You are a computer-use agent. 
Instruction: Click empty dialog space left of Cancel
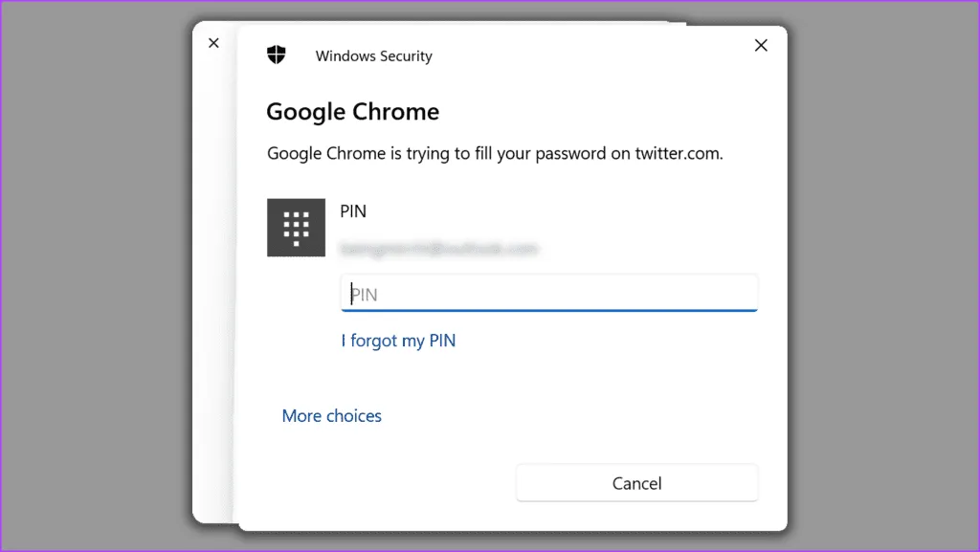click(x=383, y=483)
